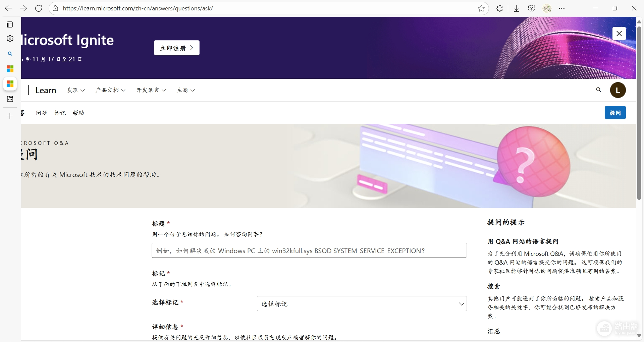Open browser extensions menu
The image size is (644, 342).
point(500,8)
